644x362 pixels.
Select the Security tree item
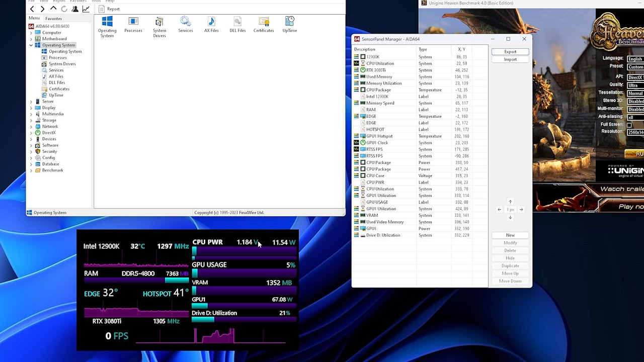(x=49, y=151)
